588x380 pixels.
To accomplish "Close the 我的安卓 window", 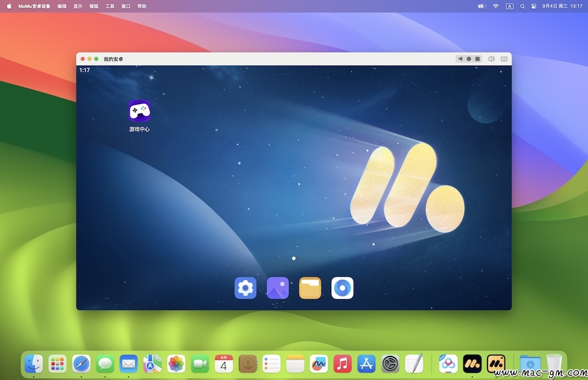I will tap(82, 59).
